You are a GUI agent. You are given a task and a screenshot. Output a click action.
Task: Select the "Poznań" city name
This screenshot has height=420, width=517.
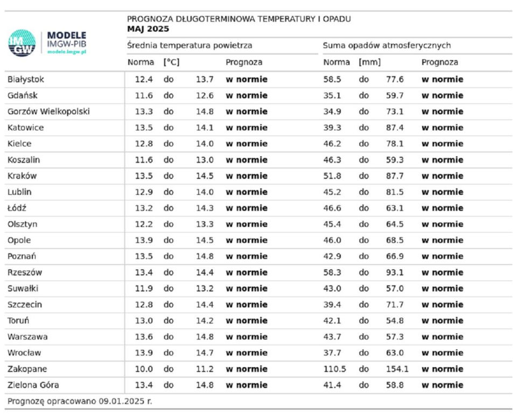[x=22, y=256]
